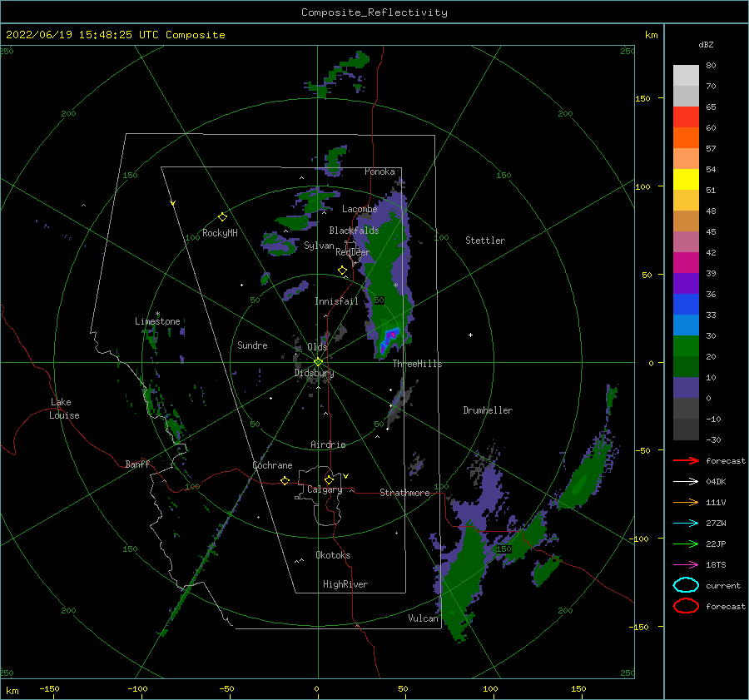
Task: Click the Airdrie city label
Action: pyautogui.click(x=328, y=444)
